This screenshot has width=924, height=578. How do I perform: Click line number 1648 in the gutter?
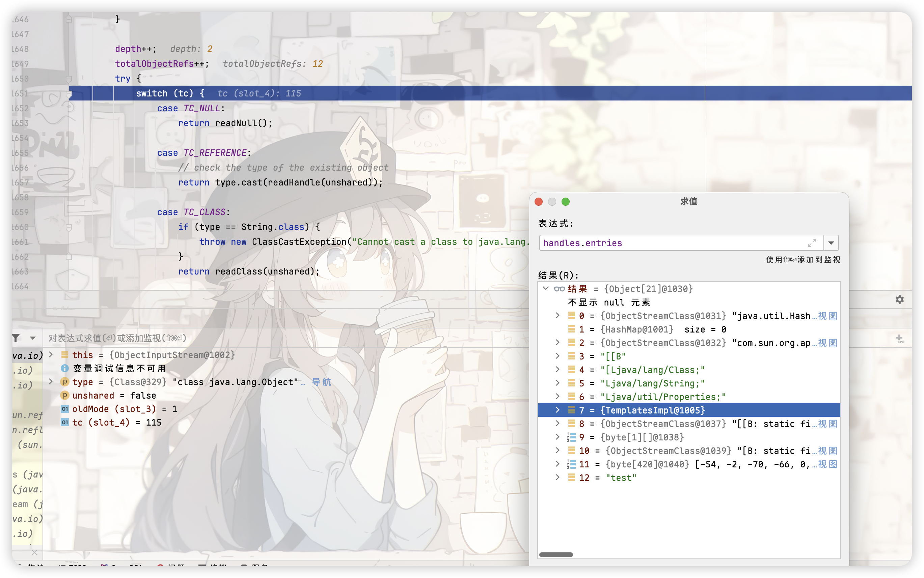20,49
